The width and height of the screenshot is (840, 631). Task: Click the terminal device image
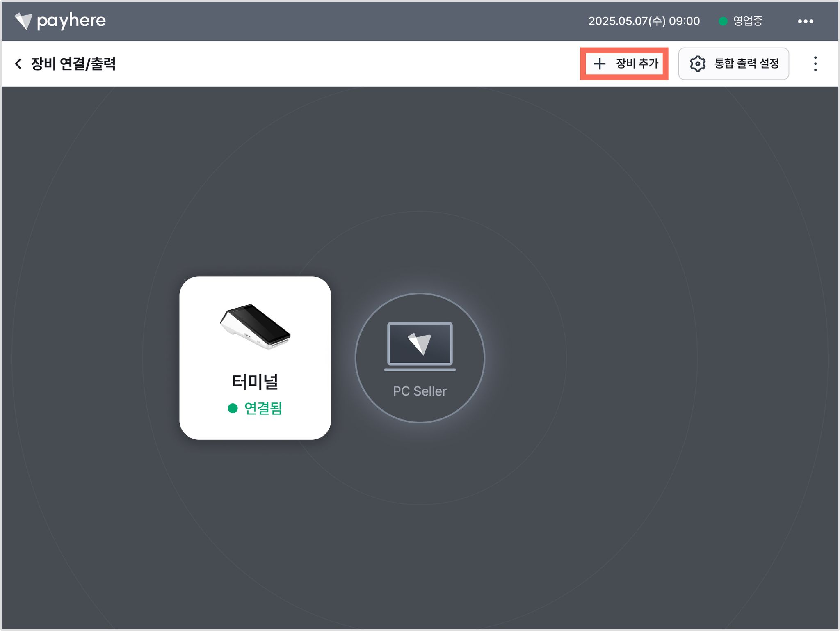(255, 327)
